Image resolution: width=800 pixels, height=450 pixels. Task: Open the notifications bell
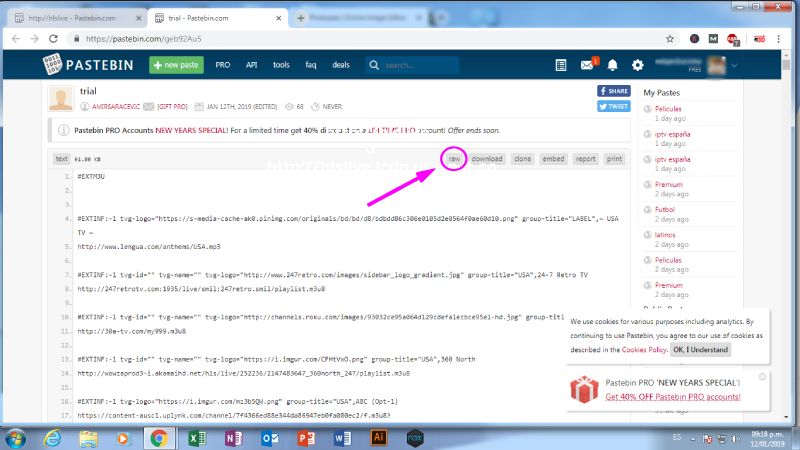pyautogui.click(x=612, y=65)
